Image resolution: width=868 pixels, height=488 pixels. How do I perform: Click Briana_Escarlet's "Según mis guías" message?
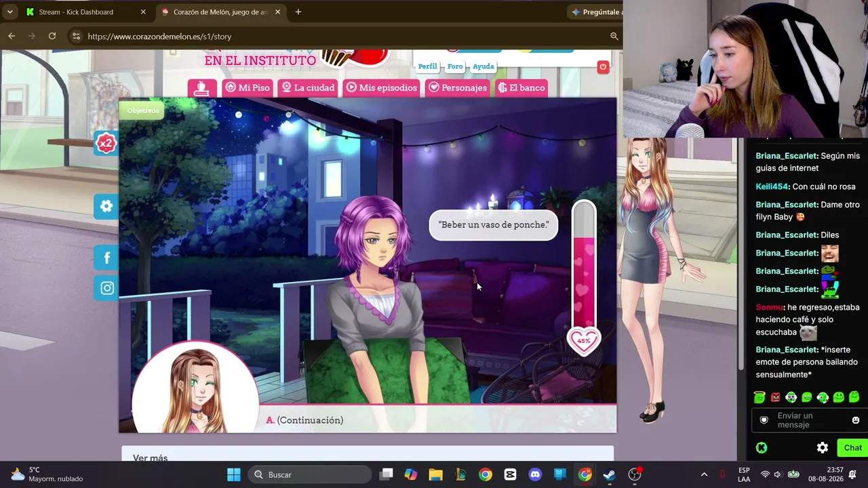(808, 162)
